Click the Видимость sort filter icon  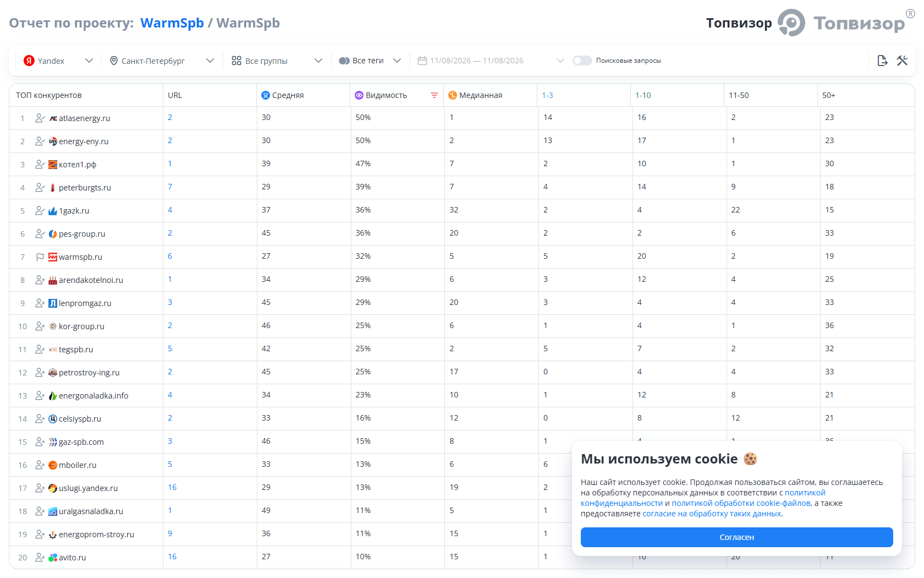pos(434,95)
